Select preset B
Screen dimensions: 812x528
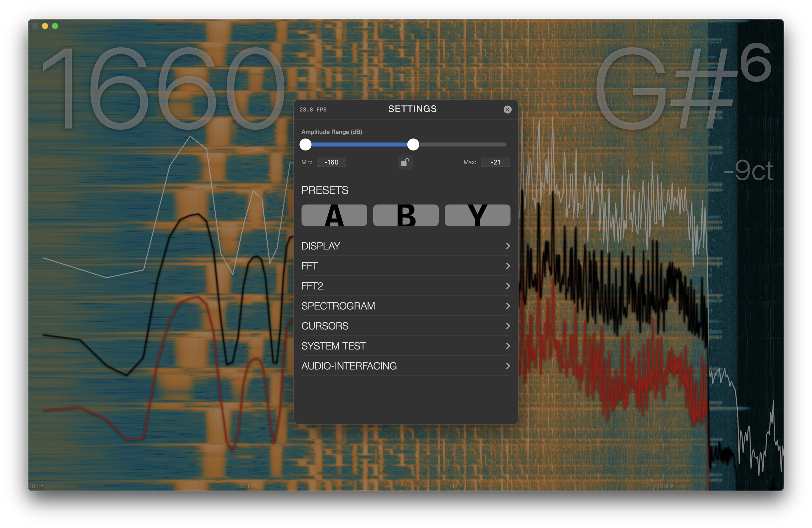(406, 215)
